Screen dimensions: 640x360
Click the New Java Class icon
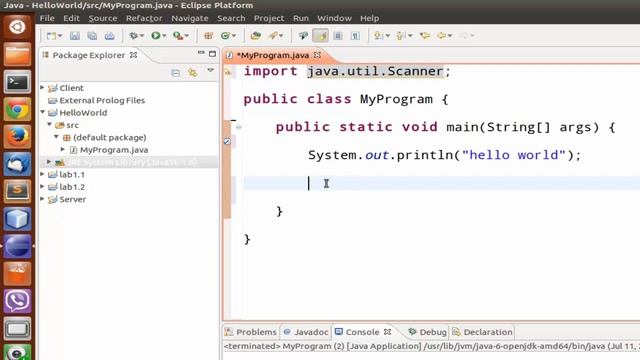[225, 36]
